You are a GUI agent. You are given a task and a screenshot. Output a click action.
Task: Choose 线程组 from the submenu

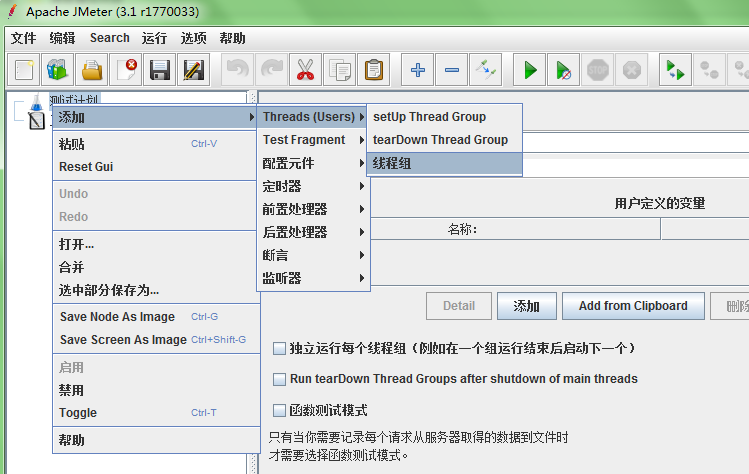click(444, 163)
